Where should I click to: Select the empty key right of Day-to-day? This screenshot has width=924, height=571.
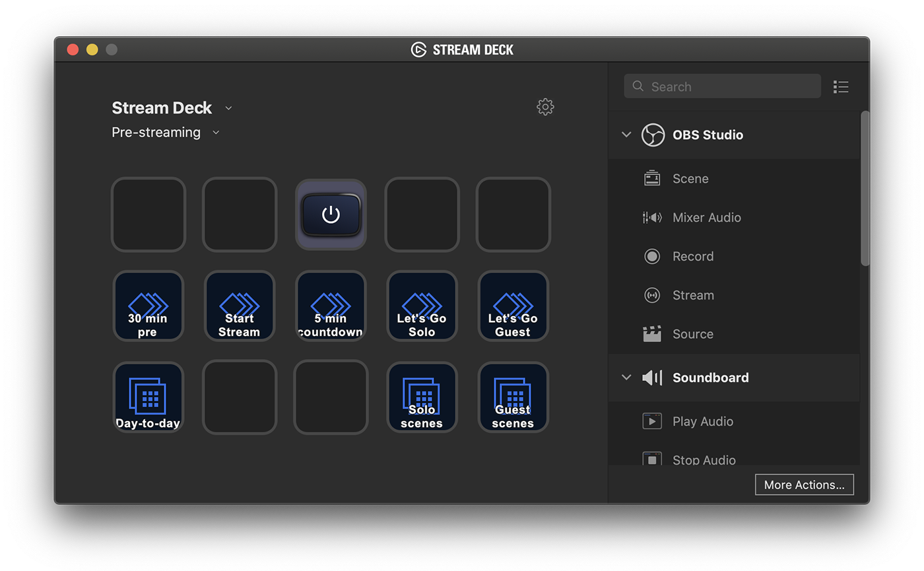click(x=239, y=397)
